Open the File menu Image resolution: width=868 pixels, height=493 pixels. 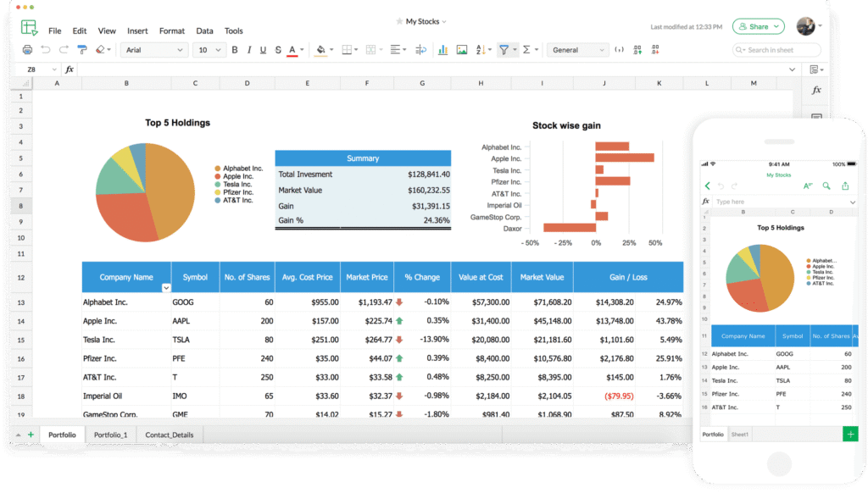(55, 31)
